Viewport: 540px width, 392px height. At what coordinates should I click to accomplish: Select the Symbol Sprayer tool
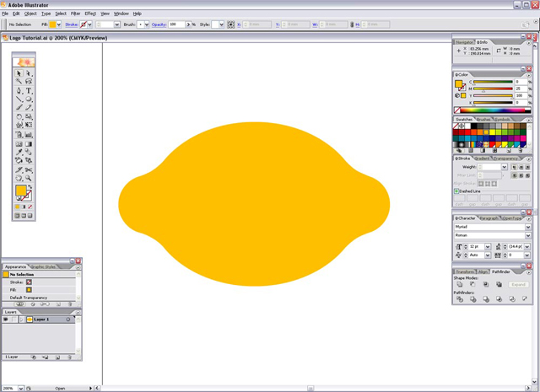(19, 135)
